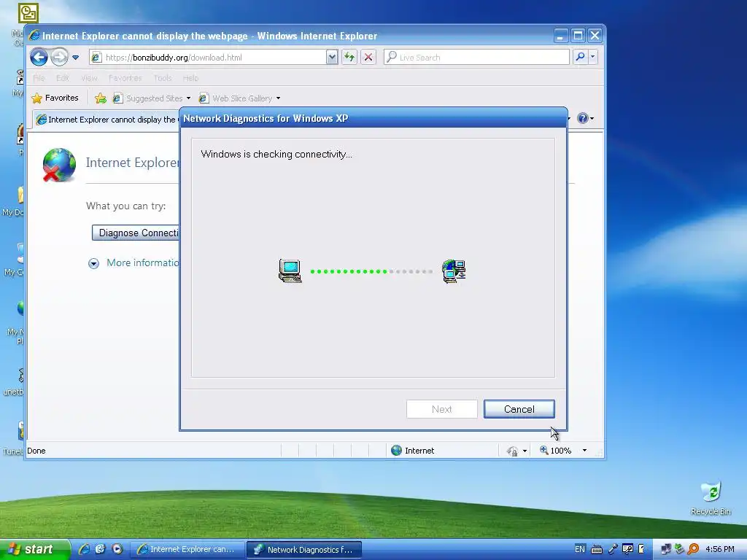
Task: Click the network computers tray icon
Action: pyautogui.click(x=665, y=550)
